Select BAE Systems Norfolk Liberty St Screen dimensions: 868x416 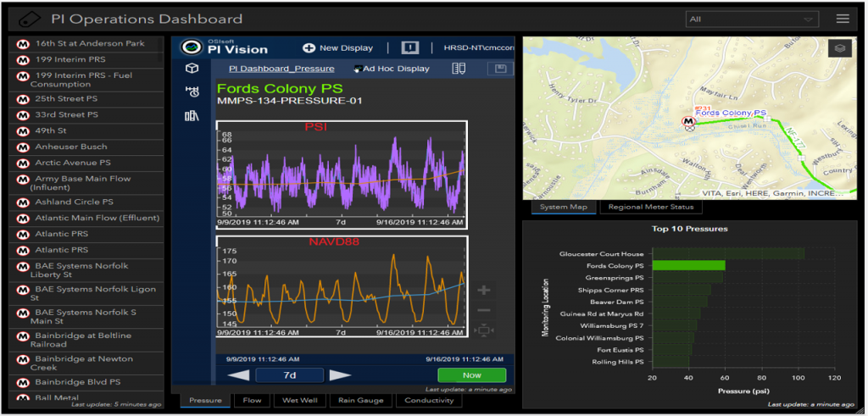coord(86,270)
